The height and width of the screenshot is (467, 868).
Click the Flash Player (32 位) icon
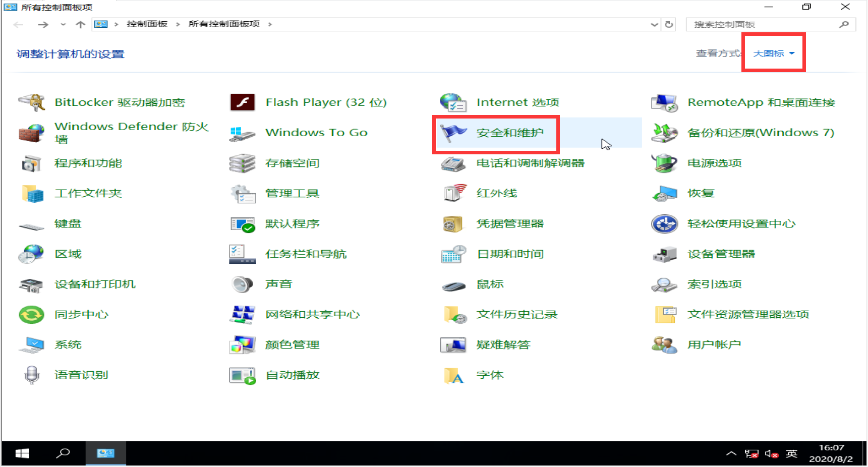point(243,102)
